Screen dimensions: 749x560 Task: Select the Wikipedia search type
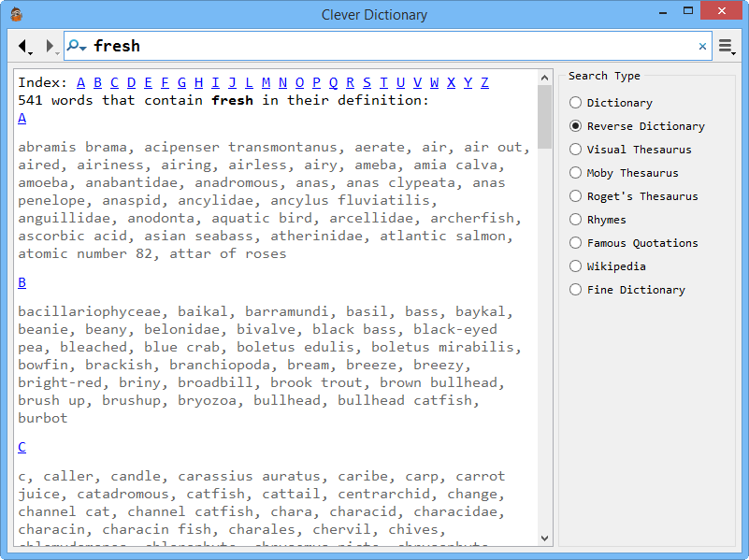tap(608, 266)
